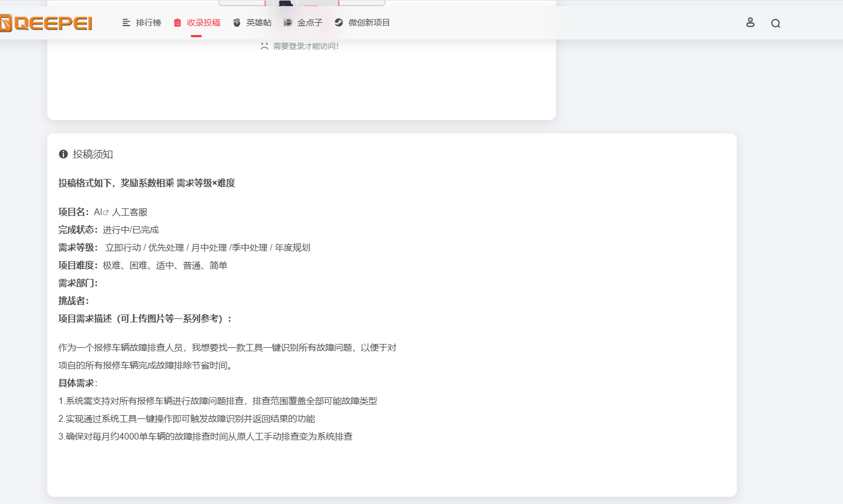The height and width of the screenshot is (504, 843).
Task: Click the 投稿须知 heading
Action: pyautogui.click(x=92, y=154)
